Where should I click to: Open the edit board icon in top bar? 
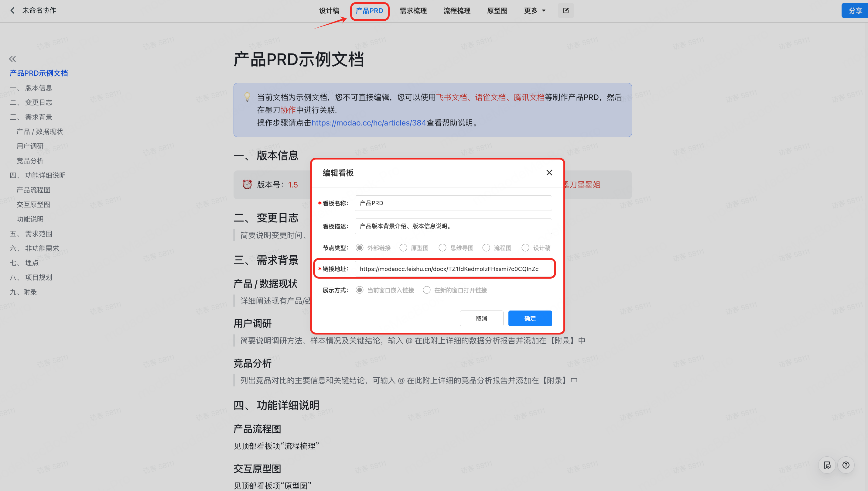pos(566,10)
